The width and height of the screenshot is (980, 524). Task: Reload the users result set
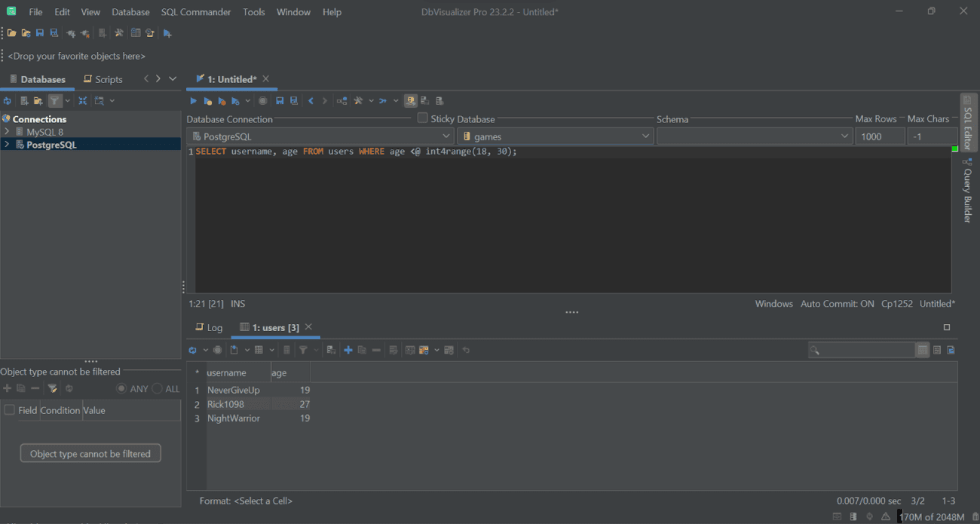[194, 349]
